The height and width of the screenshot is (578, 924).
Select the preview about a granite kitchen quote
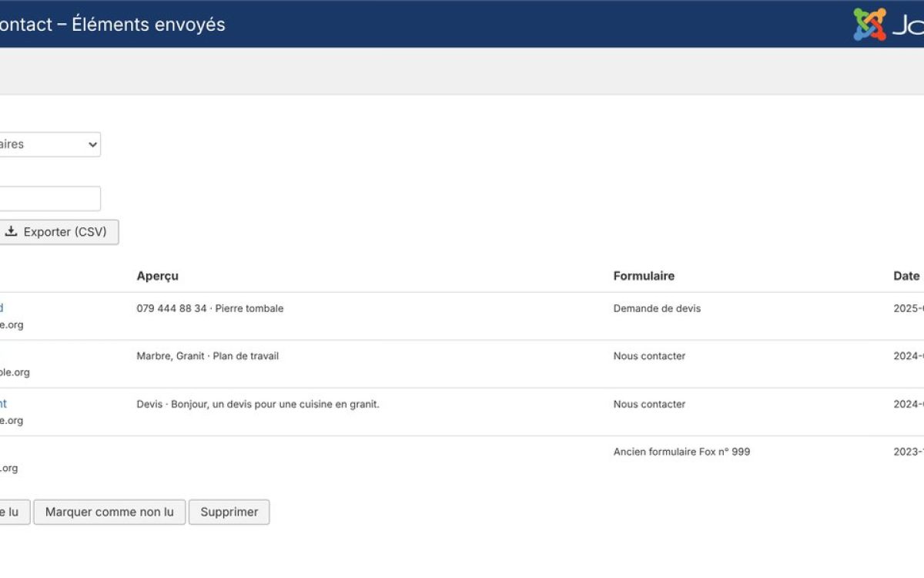tap(258, 404)
